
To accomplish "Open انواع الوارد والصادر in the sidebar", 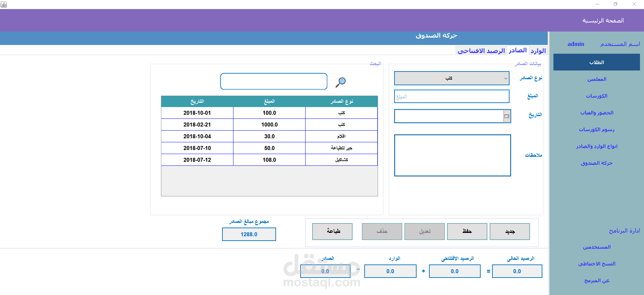I will pos(596,146).
